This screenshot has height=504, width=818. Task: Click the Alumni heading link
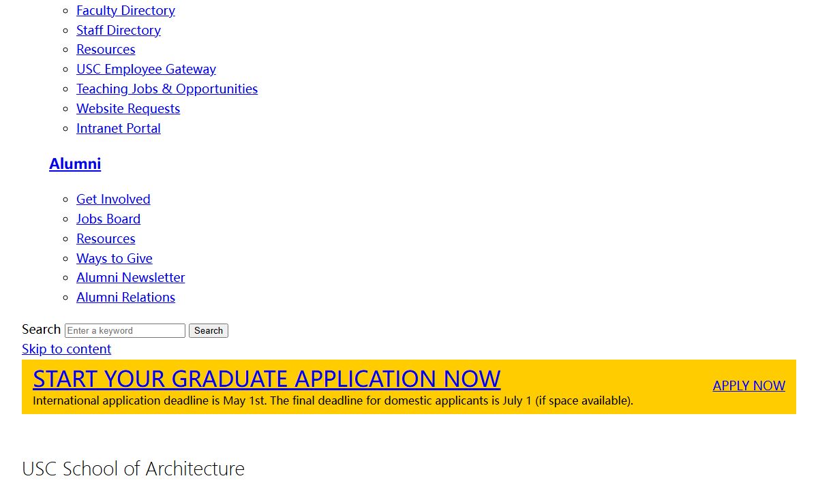pos(75,163)
